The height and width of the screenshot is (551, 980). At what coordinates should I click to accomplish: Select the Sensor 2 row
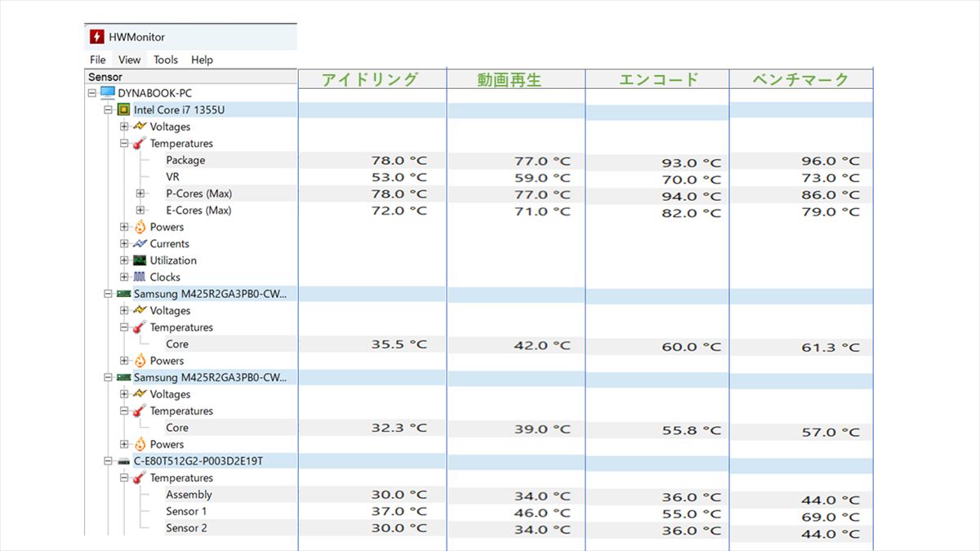coord(186,528)
